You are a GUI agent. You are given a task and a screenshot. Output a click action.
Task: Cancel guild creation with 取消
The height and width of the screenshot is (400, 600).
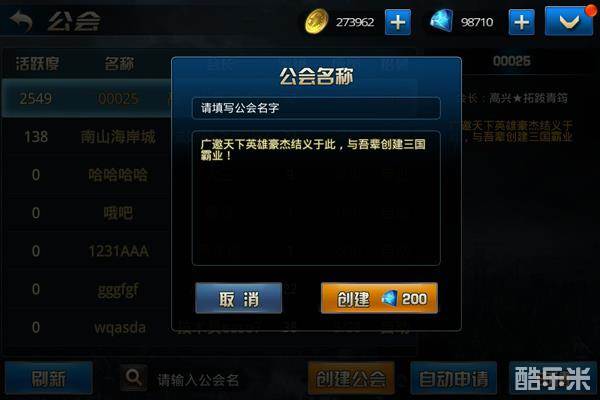pos(238,298)
